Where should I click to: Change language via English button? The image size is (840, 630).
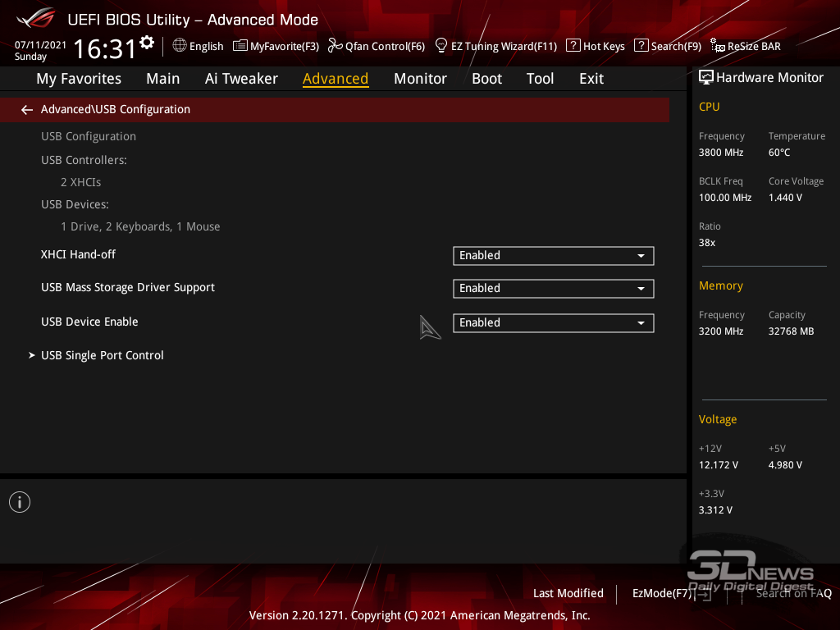206,47
